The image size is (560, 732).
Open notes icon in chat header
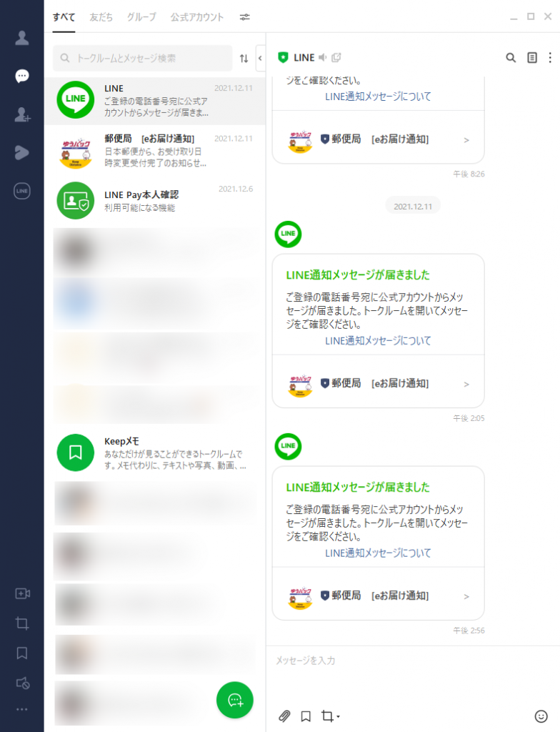[532, 58]
